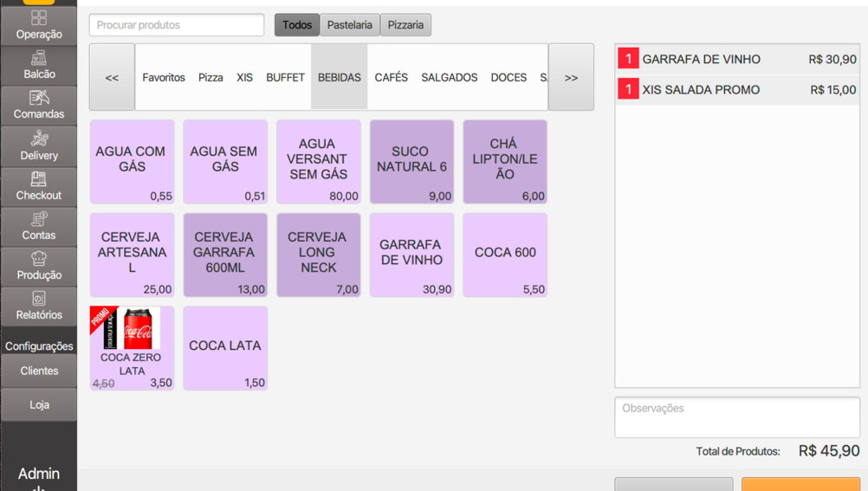Filter products by Pizzaria
This screenshot has width=868, height=491.
405,25
